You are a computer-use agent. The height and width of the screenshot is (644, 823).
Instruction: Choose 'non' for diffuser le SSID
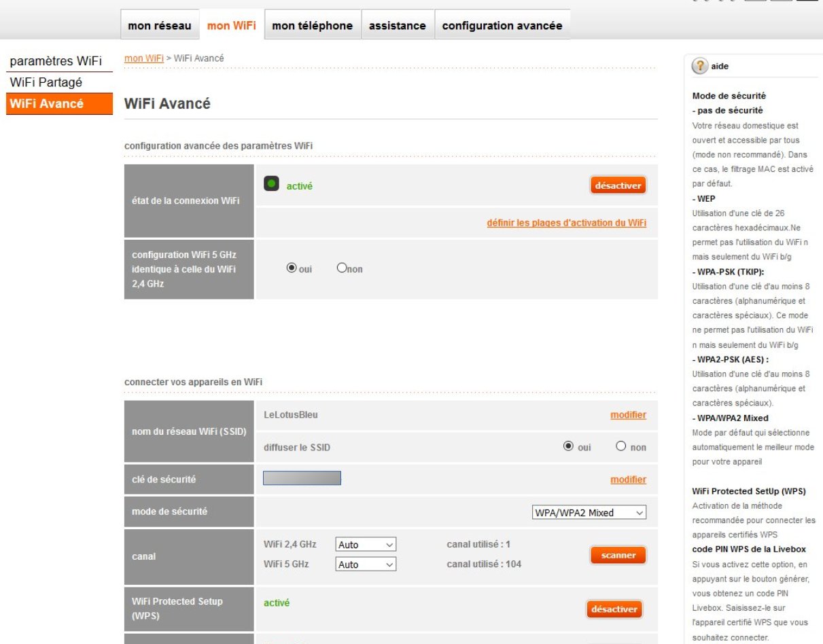[x=620, y=447]
